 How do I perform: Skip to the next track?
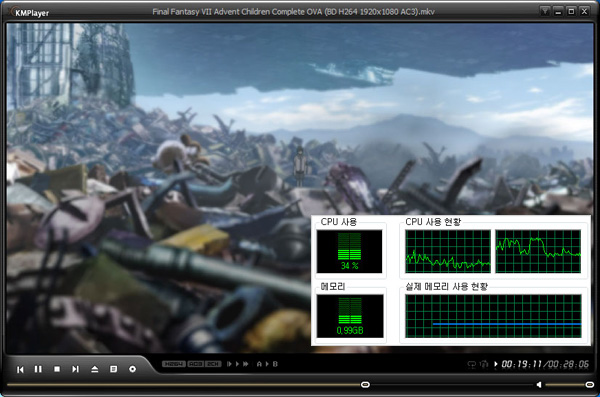point(75,369)
